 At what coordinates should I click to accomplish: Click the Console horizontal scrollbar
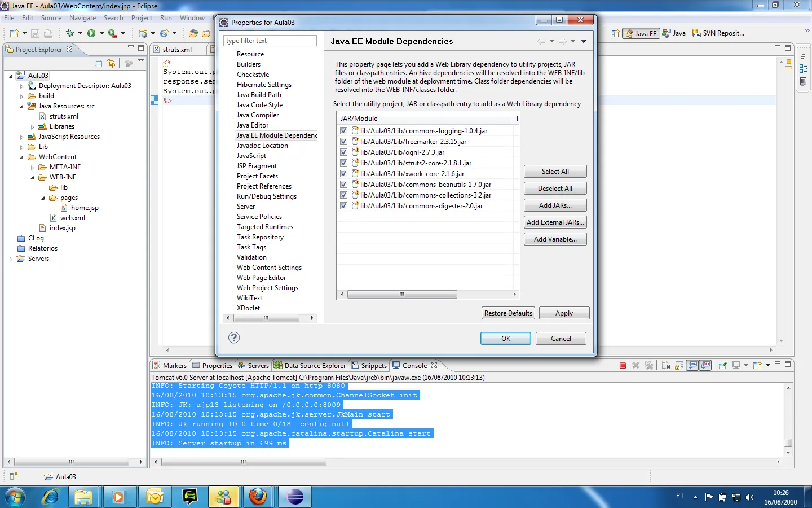244,462
